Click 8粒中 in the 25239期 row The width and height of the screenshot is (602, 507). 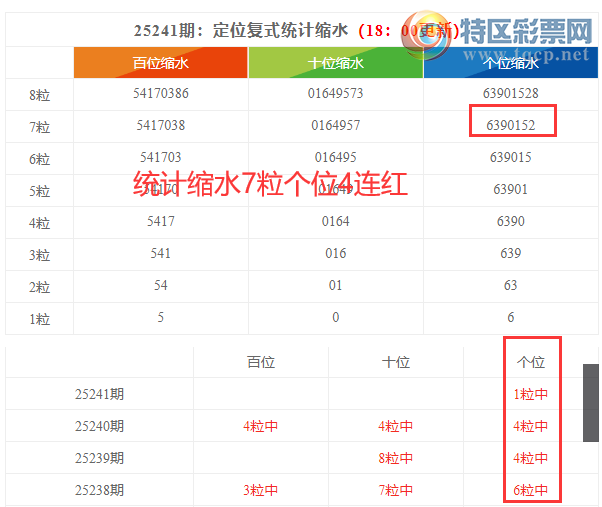tap(396, 458)
